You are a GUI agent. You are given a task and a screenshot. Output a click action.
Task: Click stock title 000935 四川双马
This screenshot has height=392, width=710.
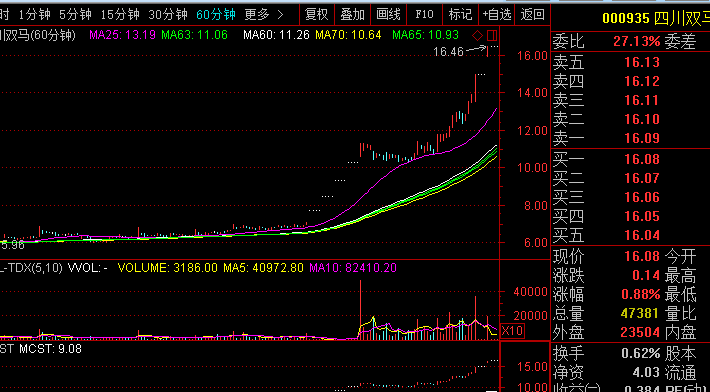656,19
